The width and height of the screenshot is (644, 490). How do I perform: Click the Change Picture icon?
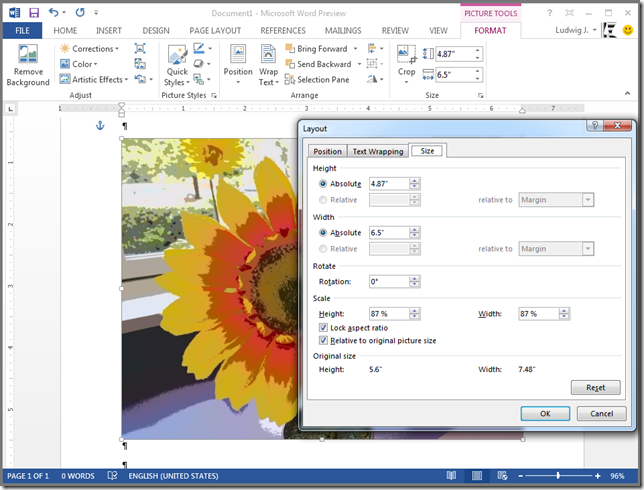tap(140, 64)
